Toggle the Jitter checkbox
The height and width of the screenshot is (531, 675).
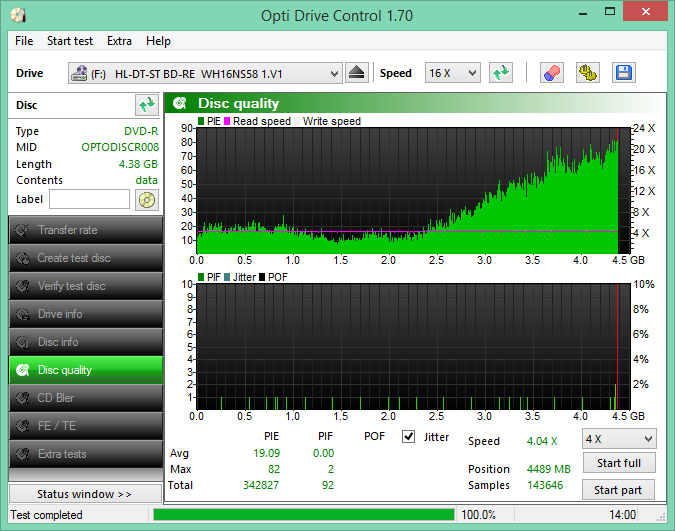(408, 437)
